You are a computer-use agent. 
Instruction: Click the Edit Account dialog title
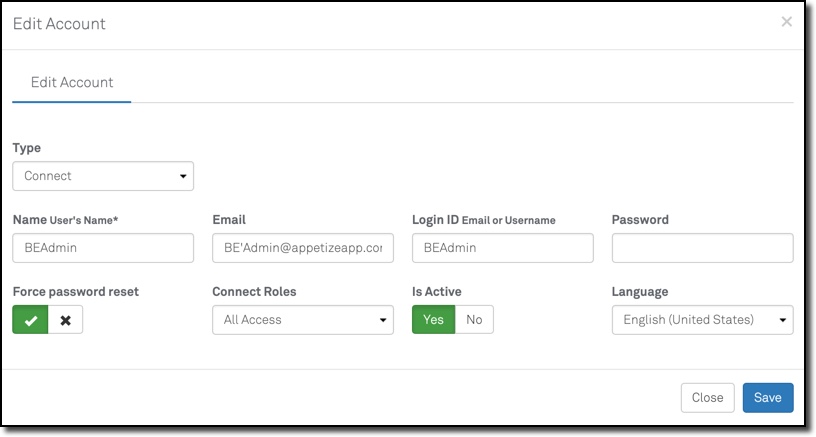59,23
